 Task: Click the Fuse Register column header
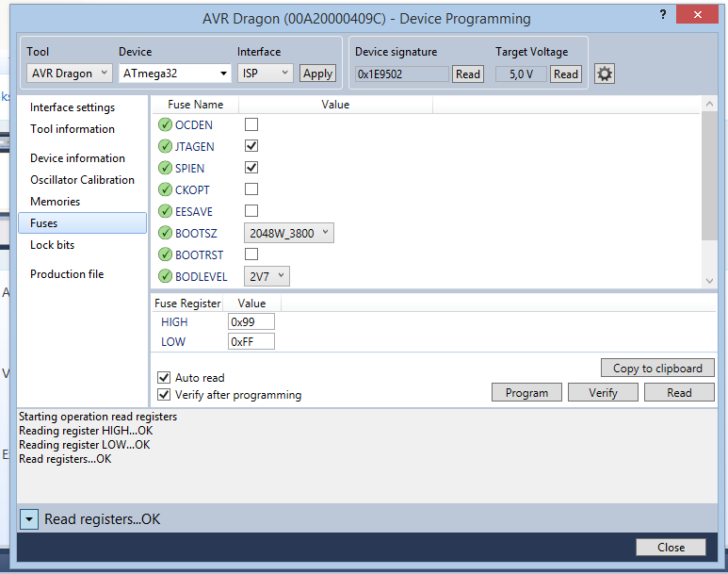click(x=187, y=303)
